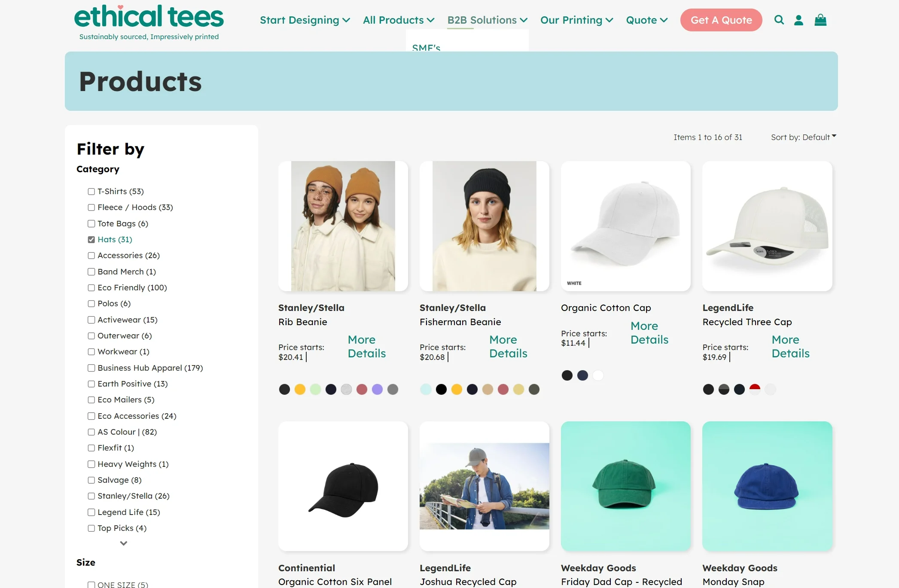Enable the Stanley/Stella brand filter
899x588 pixels.
pos(91,496)
